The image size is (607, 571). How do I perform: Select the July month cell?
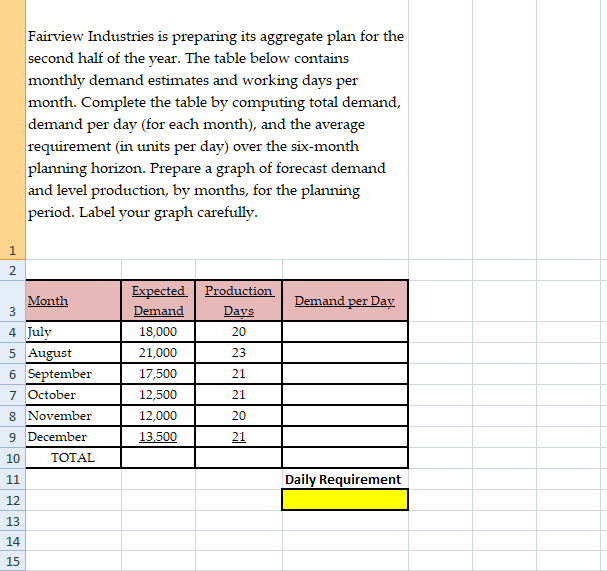point(73,332)
